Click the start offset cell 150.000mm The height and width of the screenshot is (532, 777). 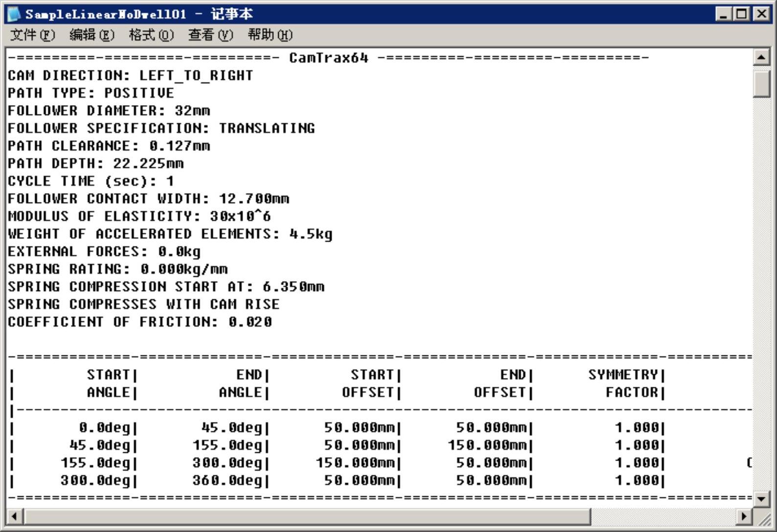tap(355, 463)
